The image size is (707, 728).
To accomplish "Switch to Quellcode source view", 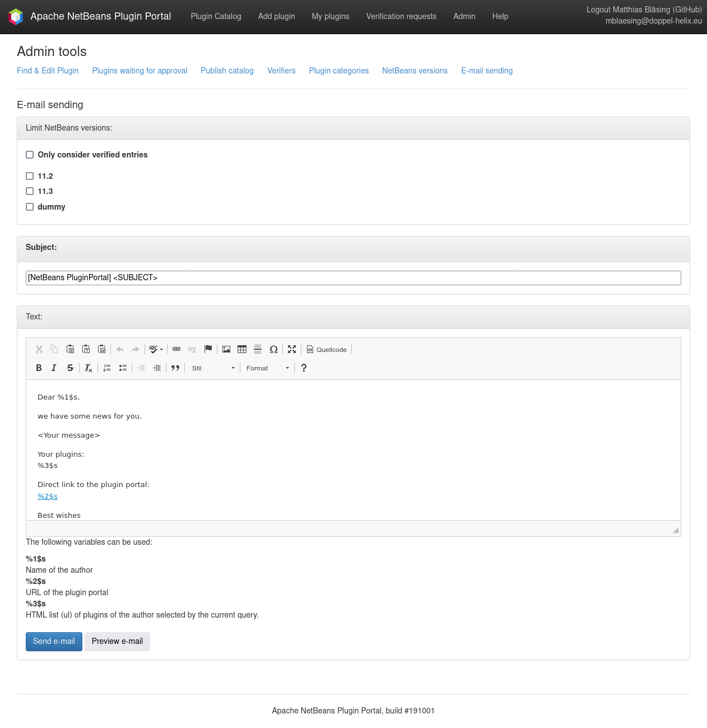I will pos(327,349).
